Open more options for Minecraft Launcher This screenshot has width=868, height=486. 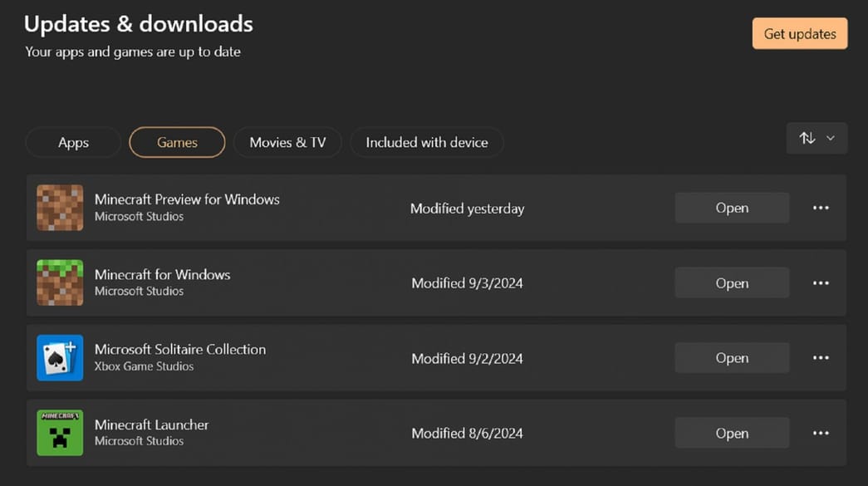click(821, 432)
